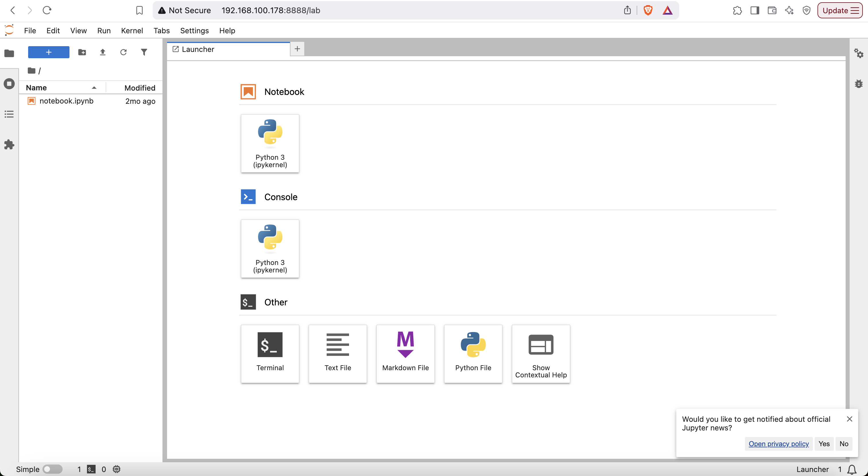This screenshot has height=476, width=868.
Task: Open a new Terminal
Action: pos(270,354)
